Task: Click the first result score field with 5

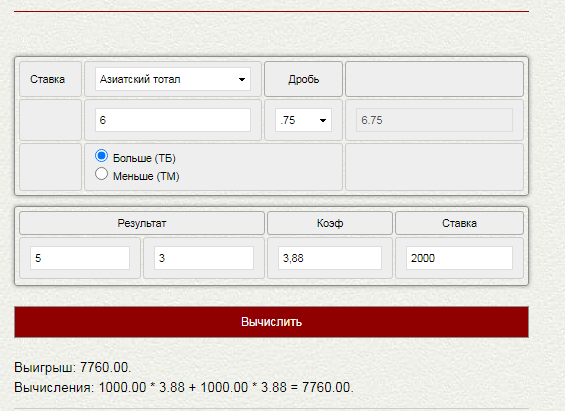Action: [x=80, y=258]
